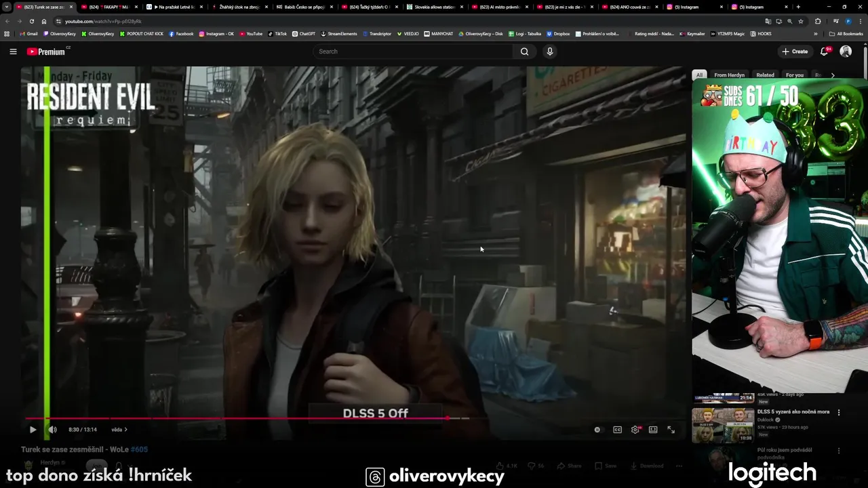Open the Chrome three-dot menu

pyautogui.click(x=861, y=21)
